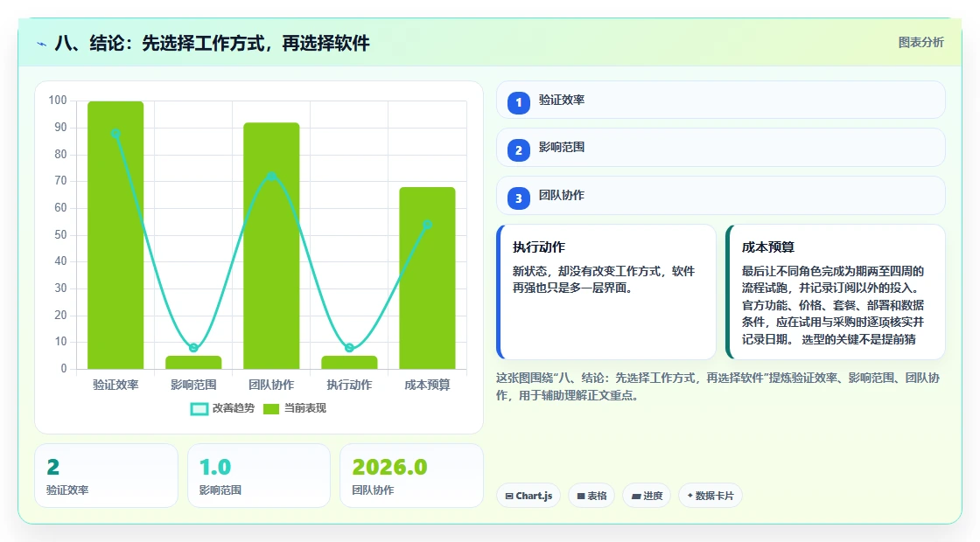Image resolution: width=980 pixels, height=542 pixels.
Task: Click the 50 y-axis value
Action: point(60,235)
